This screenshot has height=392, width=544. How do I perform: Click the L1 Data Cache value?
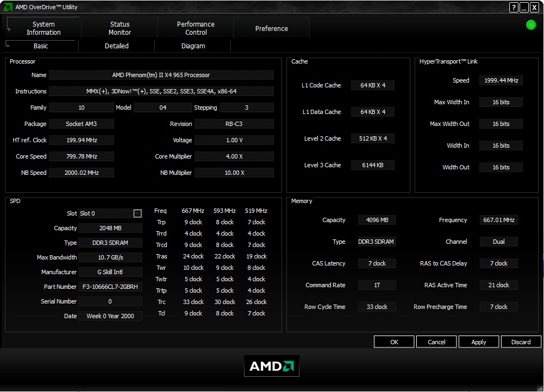(x=373, y=112)
